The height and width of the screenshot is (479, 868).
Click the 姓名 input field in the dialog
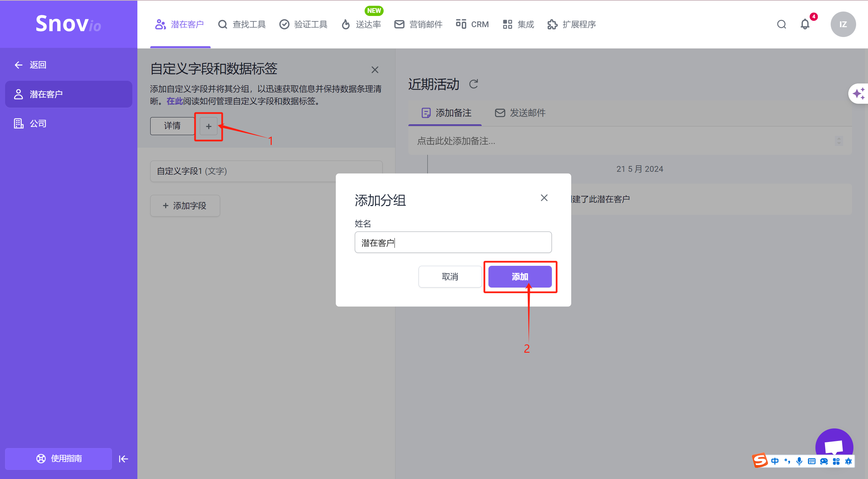[453, 242]
